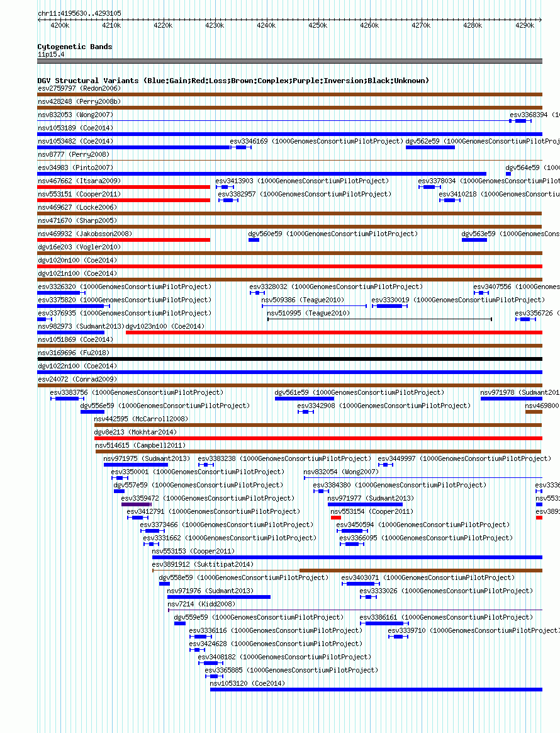This screenshot has height=733, width=560.
Task: Click the 4200k ruler tick label
Action: point(60,25)
